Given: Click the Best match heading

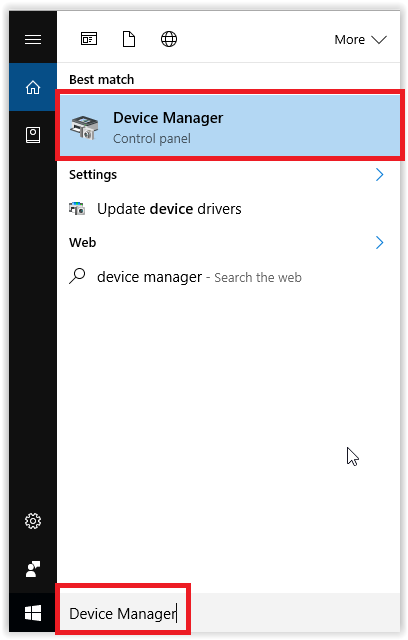Looking at the screenshot, I should 102,80.
